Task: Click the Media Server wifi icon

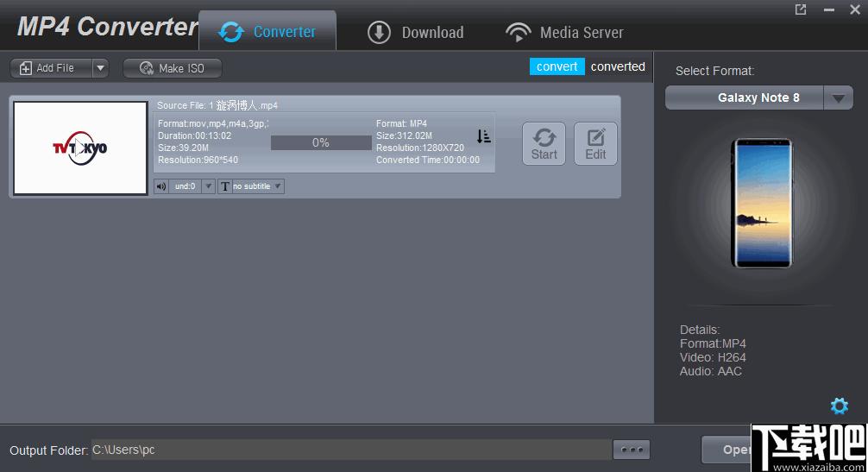Action: tap(519, 32)
